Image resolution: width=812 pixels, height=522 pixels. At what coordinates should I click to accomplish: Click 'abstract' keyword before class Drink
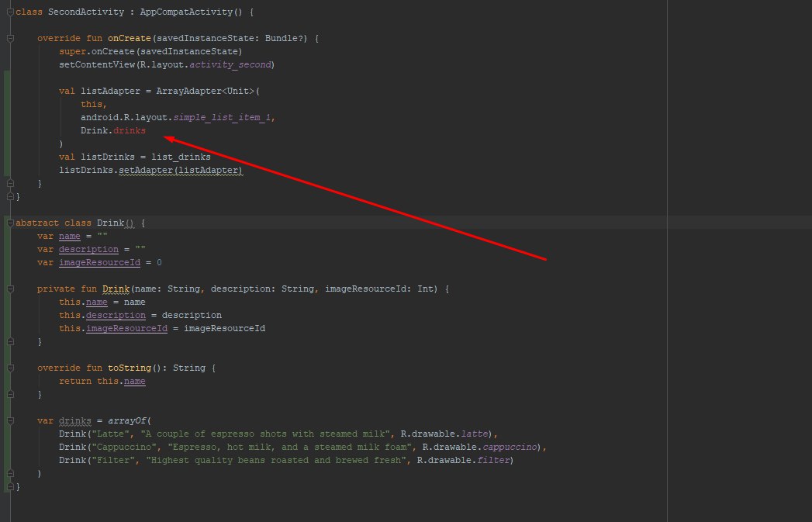pos(37,223)
